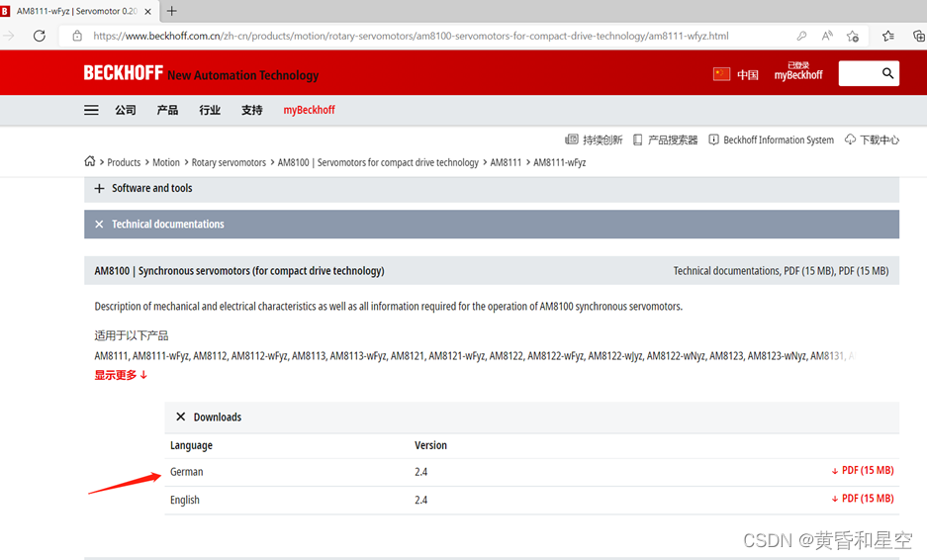This screenshot has width=927, height=560.
Task: Open myBeckhoff account in header
Action: coord(798,71)
